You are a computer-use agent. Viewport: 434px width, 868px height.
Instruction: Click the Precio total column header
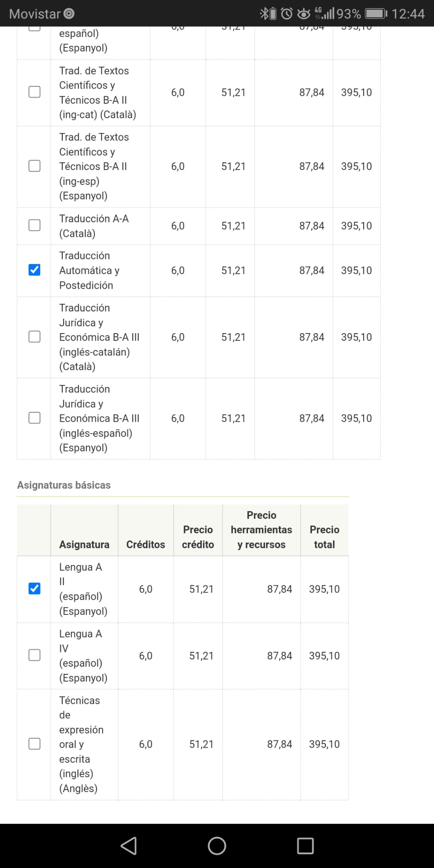(324, 537)
